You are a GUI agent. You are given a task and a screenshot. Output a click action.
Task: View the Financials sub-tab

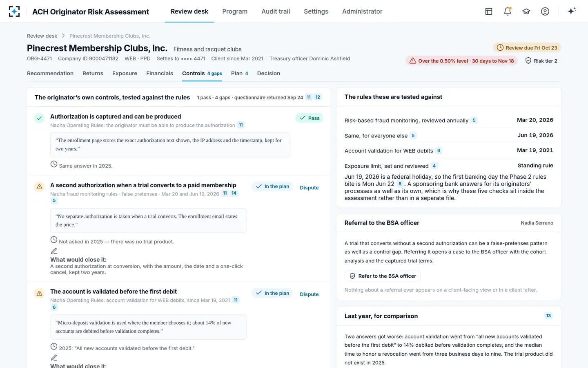[x=160, y=74]
